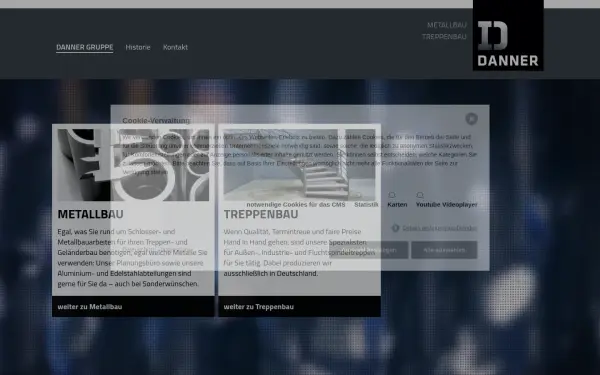Go to METALLBAU in the header
Image resolution: width=600 pixels, height=375 pixels.
tap(447, 25)
